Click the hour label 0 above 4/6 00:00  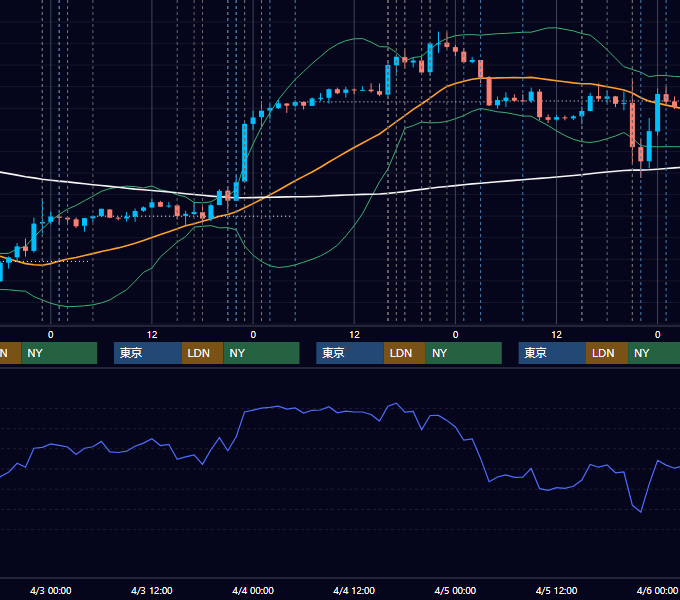coord(657,335)
